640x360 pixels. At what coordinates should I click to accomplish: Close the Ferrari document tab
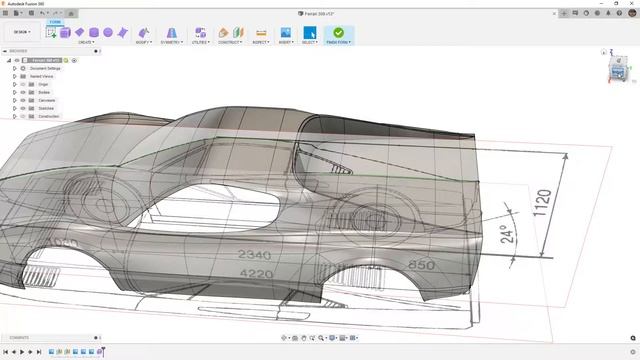pos(554,13)
